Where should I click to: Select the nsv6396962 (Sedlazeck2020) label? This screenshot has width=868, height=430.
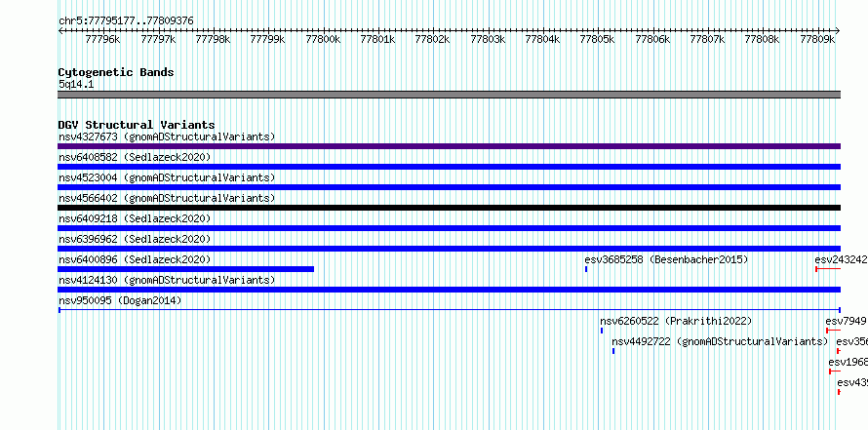pos(135,239)
